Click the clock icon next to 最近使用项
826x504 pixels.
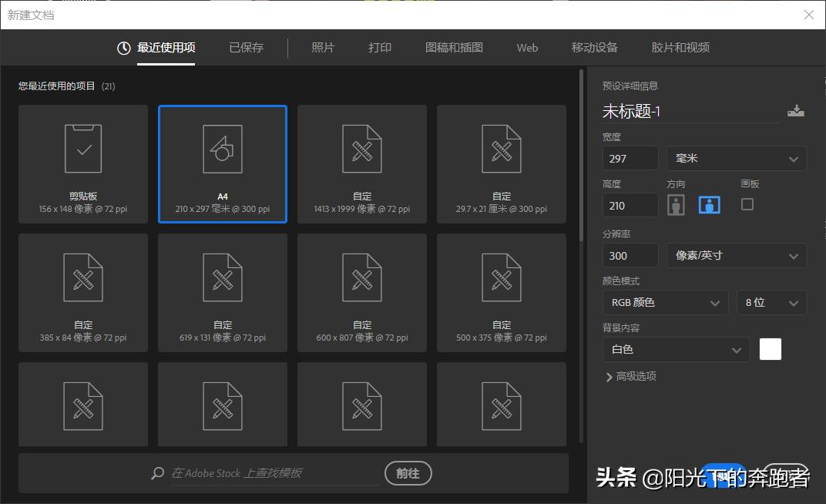click(123, 47)
